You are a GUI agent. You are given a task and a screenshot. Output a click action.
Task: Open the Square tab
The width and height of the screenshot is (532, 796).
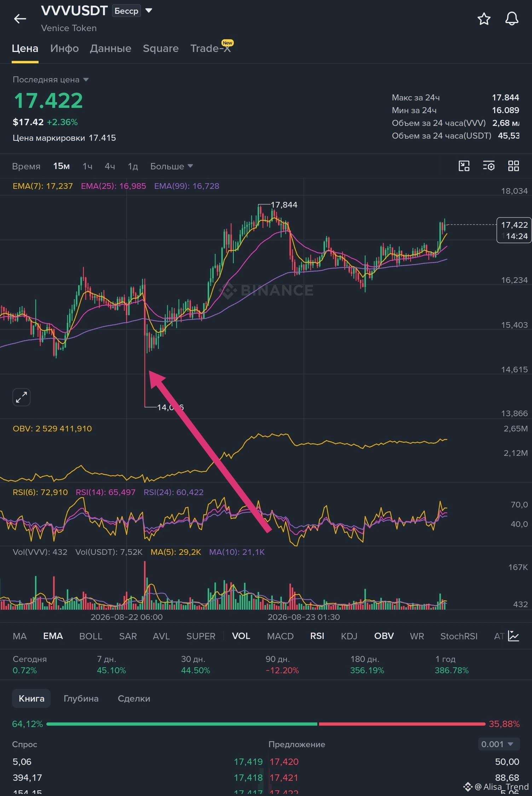tap(161, 48)
